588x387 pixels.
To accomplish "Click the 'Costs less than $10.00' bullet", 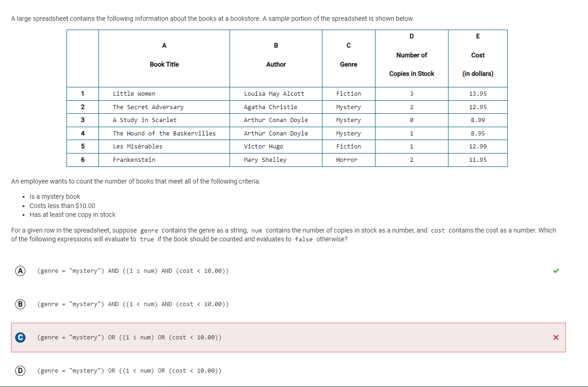I will pyautogui.click(x=62, y=206).
